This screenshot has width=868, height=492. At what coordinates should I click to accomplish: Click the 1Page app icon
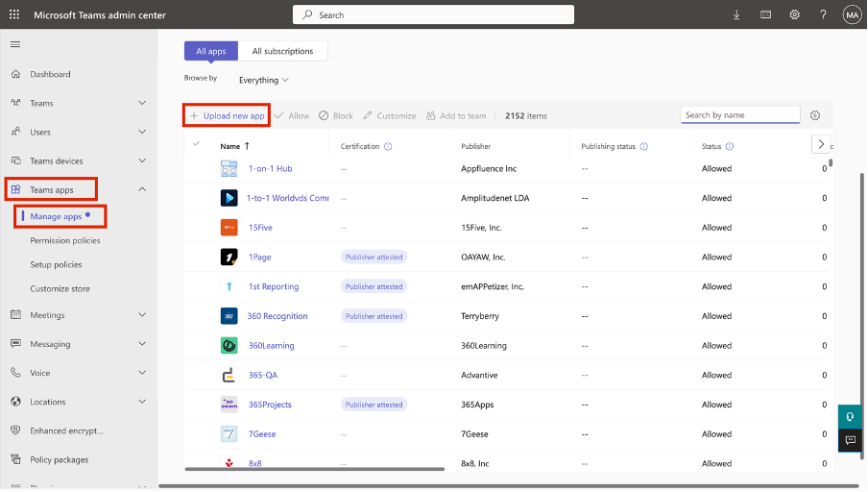pyautogui.click(x=229, y=258)
